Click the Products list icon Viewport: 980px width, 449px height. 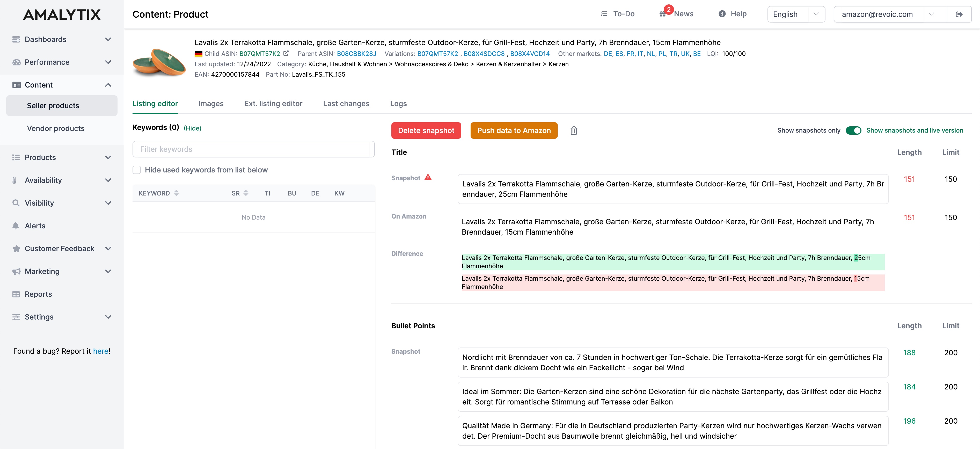(16, 157)
